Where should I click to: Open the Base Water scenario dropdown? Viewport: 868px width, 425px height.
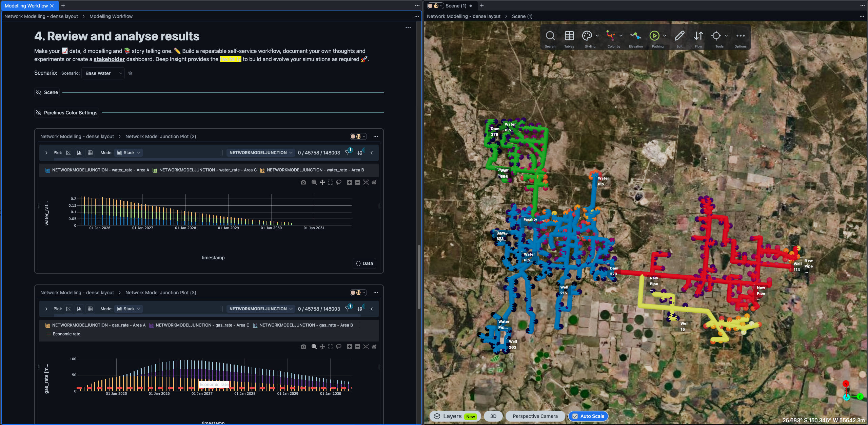(x=103, y=73)
